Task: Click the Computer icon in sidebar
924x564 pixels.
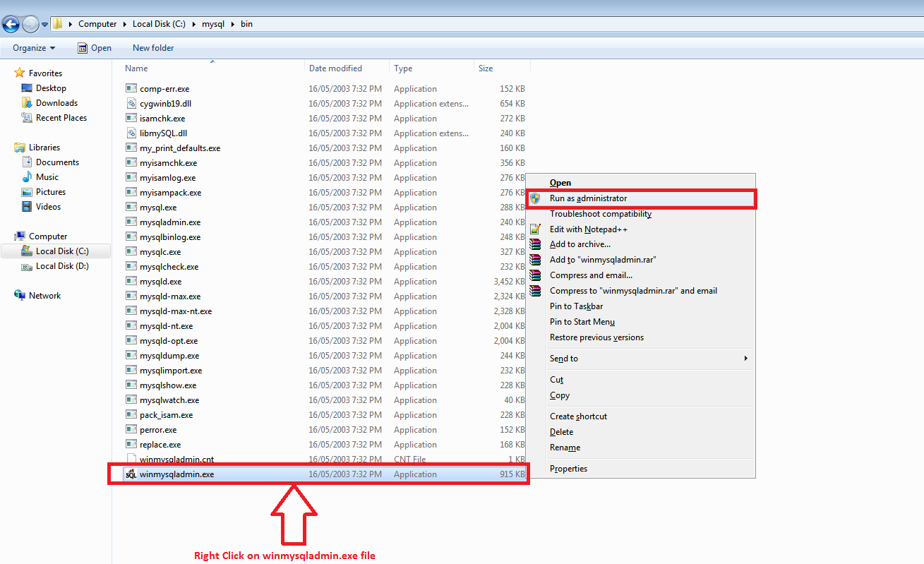Action: pyautogui.click(x=20, y=236)
